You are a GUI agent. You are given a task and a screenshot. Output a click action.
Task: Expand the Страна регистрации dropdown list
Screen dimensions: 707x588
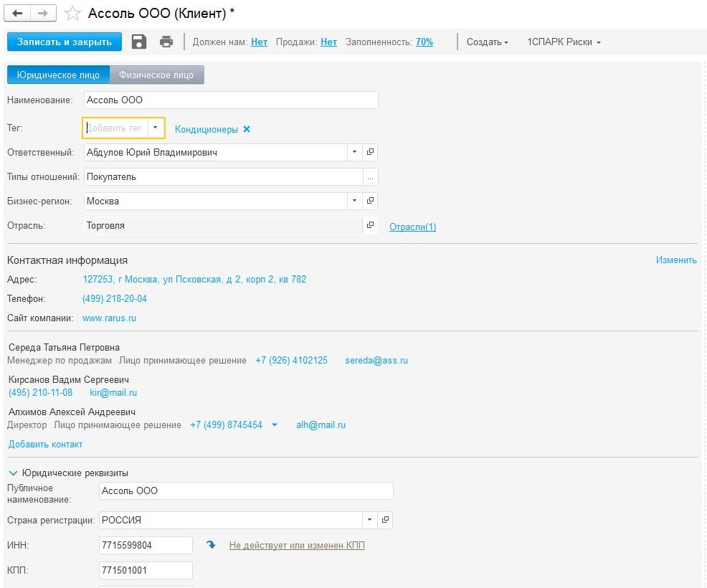(x=369, y=519)
